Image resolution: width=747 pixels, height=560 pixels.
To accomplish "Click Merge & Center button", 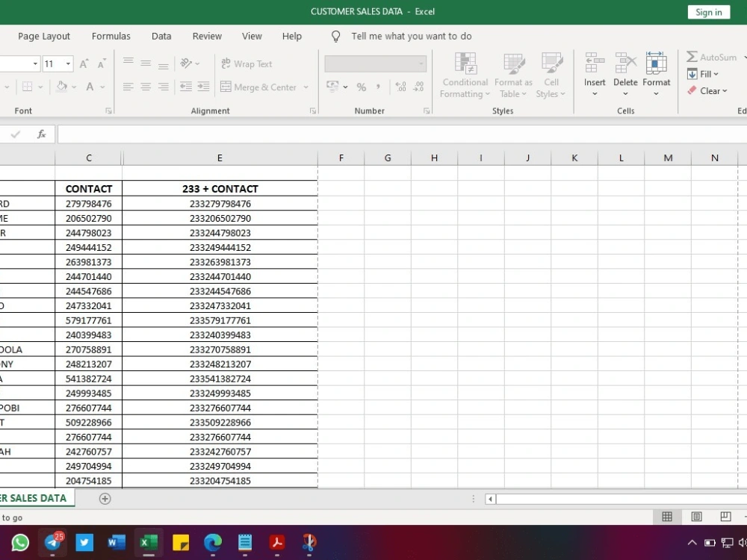I will tap(258, 87).
